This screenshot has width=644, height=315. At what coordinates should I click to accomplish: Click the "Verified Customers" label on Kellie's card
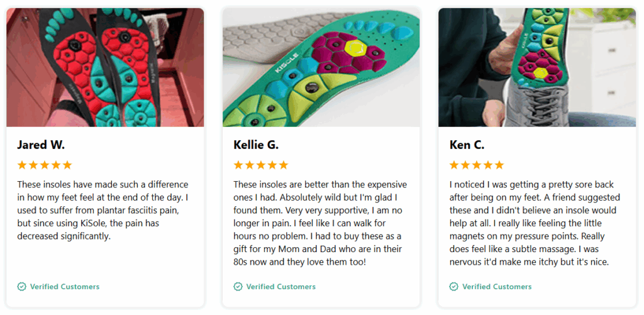coord(280,287)
